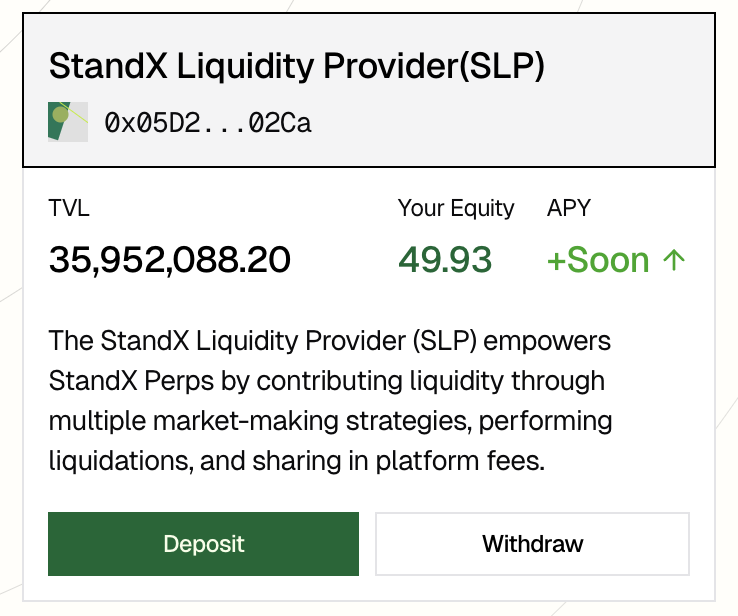This screenshot has width=738, height=616.
Task: Click "StandX Perps" at the description's second line start
Action: (x=113, y=381)
